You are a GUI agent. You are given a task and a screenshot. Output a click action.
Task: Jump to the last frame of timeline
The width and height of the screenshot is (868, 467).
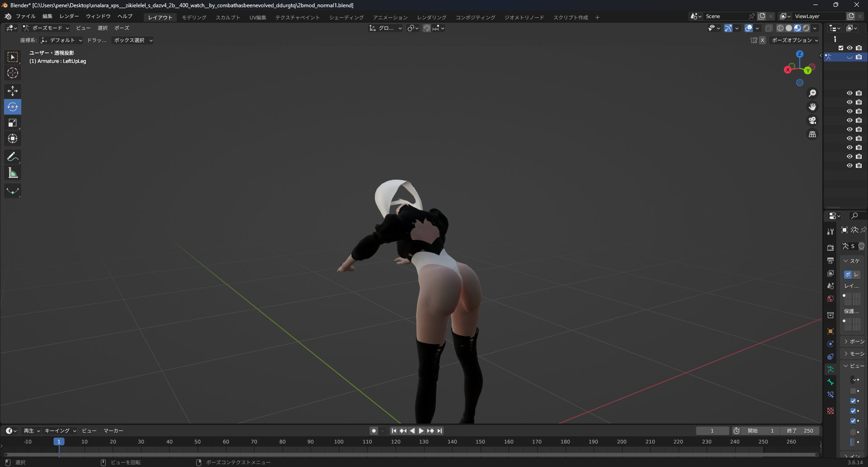tap(439, 431)
